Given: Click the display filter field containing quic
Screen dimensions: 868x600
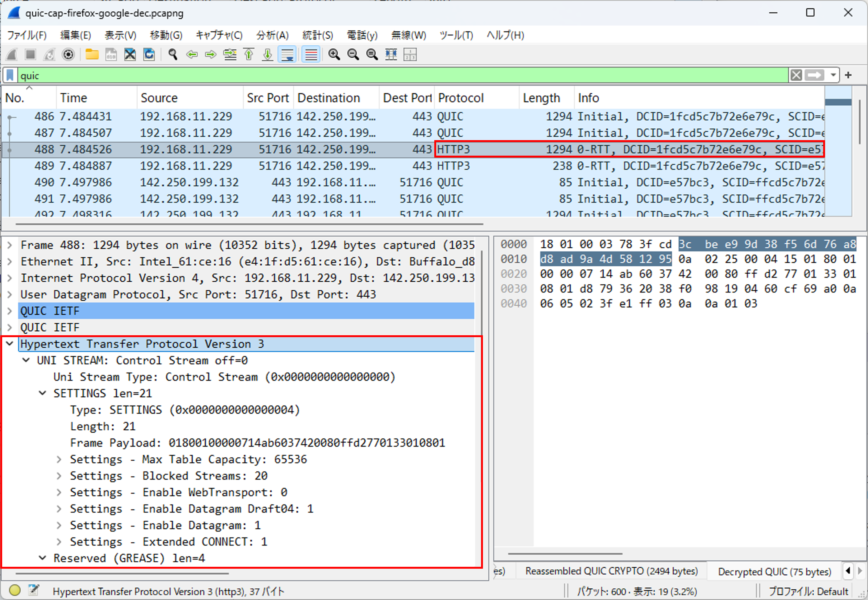Looking at the screenshot, I should [x=403, y=75].
